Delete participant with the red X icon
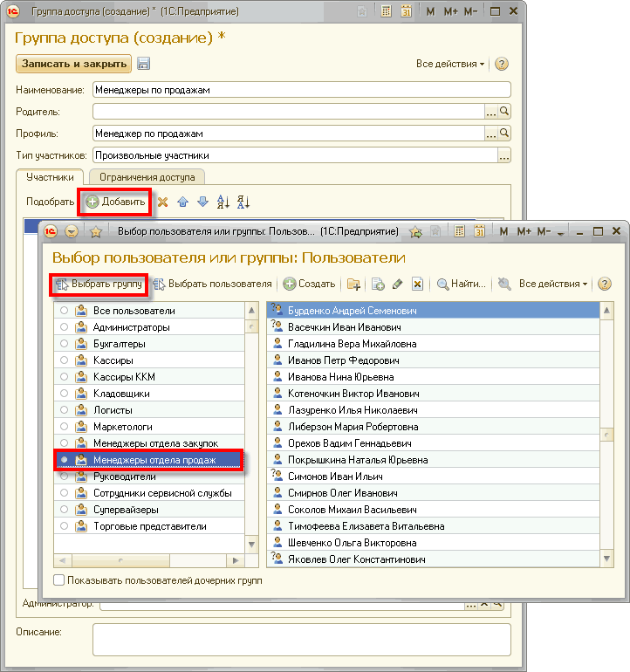This screenshot has width=630, height=672. point(162,202)
